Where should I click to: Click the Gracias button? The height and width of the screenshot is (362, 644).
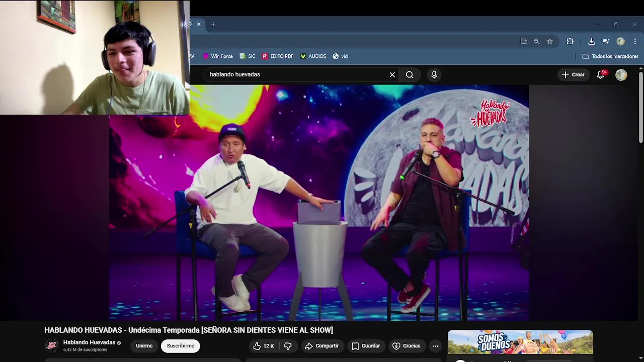pyautogui.click(x=407, y=346)
